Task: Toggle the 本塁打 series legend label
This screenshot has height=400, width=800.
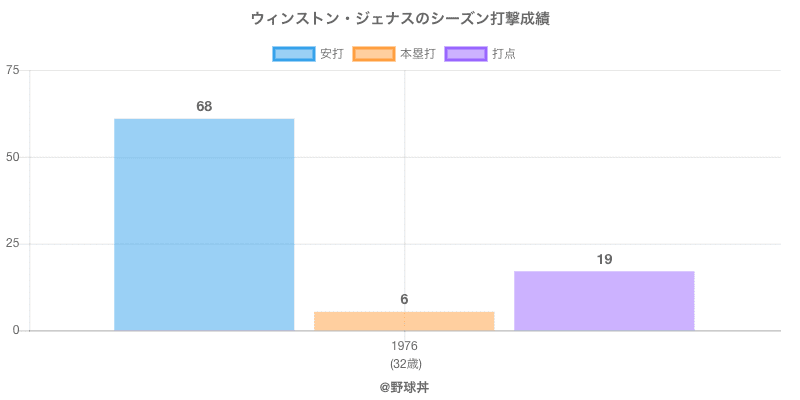Action: tap(417, 54)
